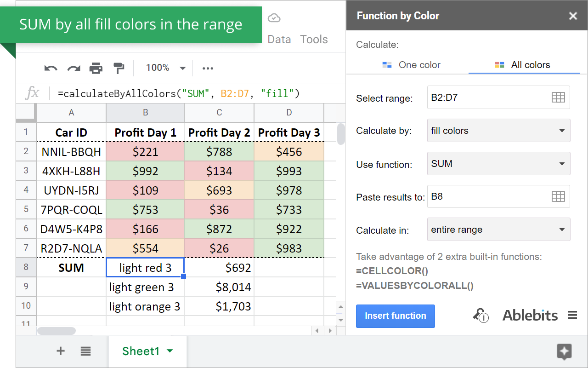Expand the Calculate in entire range dropdown
The height and width of the screenshot is (368, 588).
coord(498,230)
